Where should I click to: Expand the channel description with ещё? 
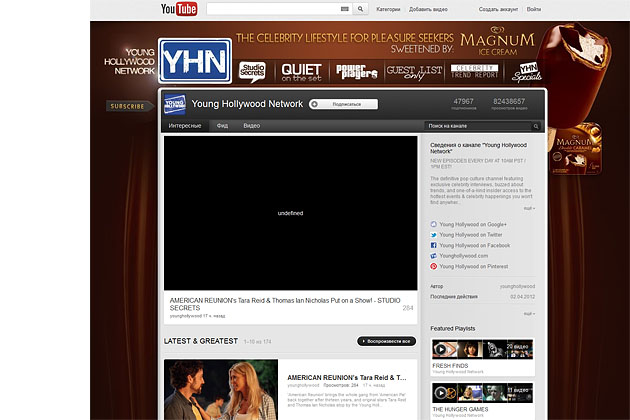tap(529, 208)
